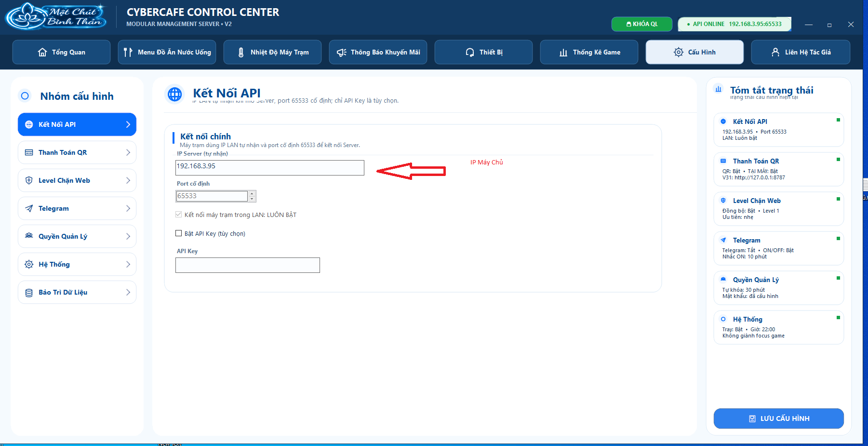Increase the Port cố định spinner value
Viewport: 868px width, 446px height.
pos(252,193)
